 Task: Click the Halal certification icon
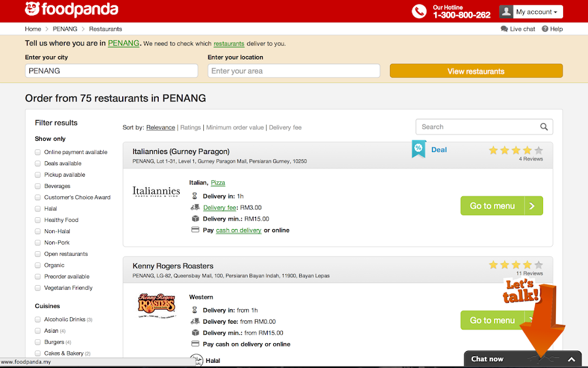pyautogui.click(x=196, y=361)
